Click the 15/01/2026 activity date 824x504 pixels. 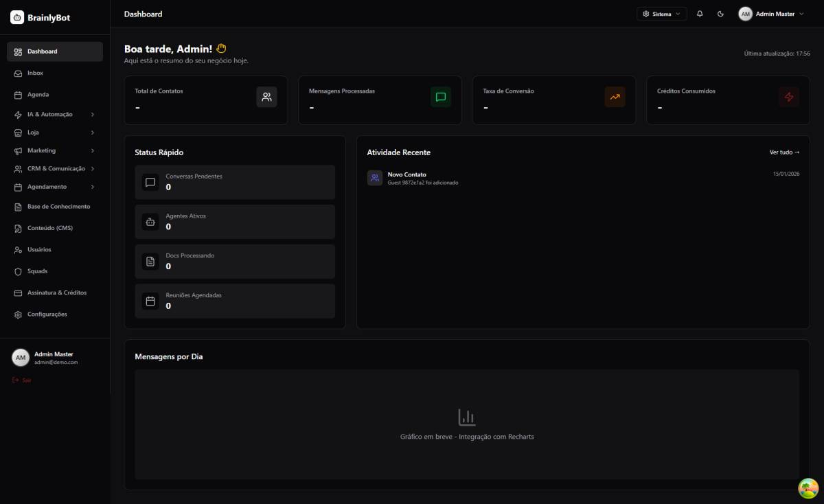click(x=786, y=174)
